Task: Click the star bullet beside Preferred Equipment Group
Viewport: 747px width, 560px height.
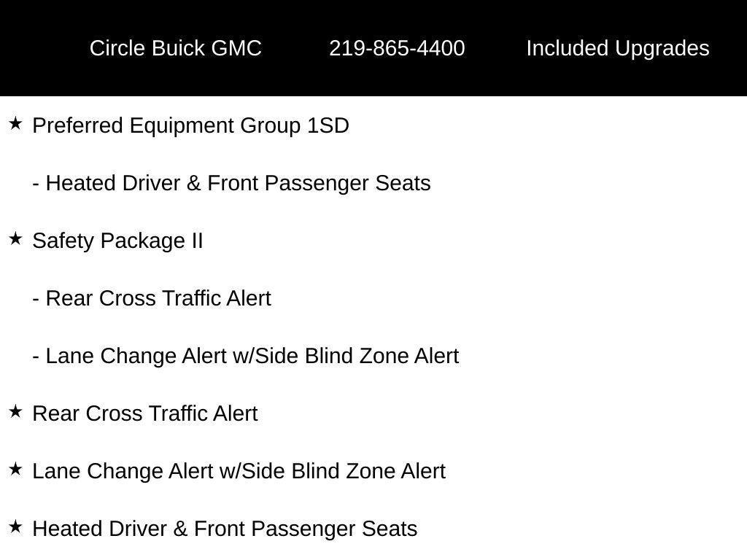Action: point(15,124)
